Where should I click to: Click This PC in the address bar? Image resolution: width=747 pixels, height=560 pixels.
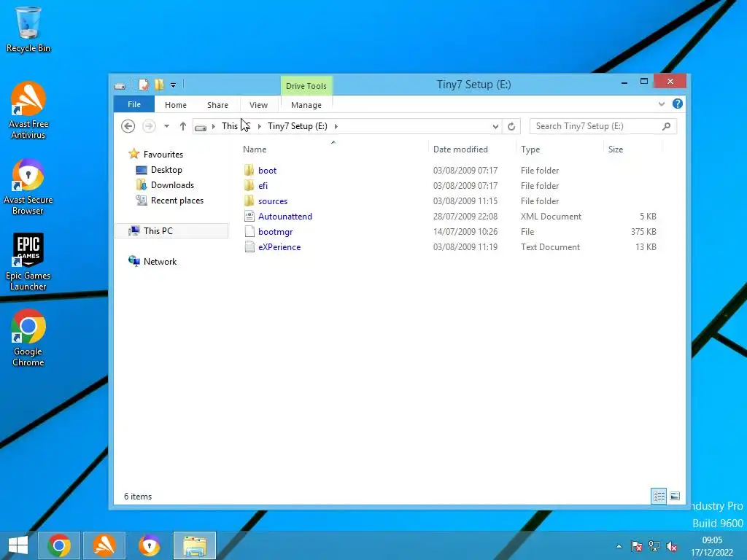pos(236,126)
